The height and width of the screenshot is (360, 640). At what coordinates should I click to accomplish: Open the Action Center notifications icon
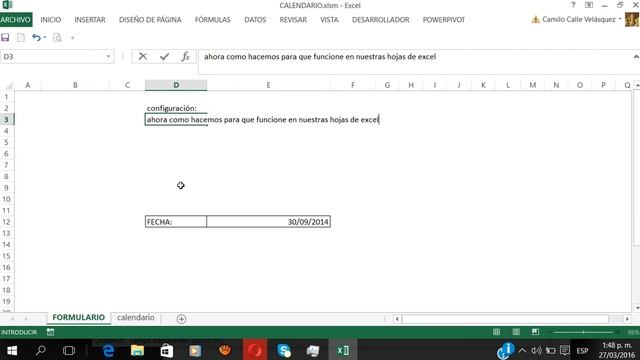565,350
